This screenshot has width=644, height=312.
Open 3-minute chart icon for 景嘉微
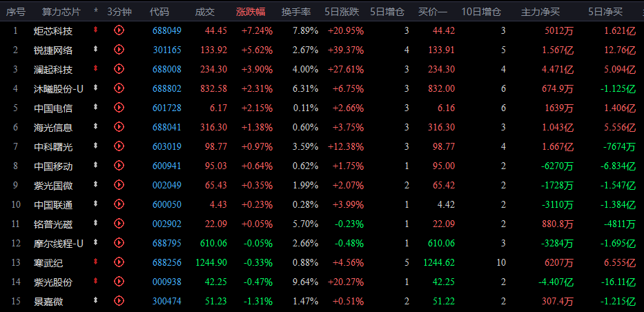[119, 300]
